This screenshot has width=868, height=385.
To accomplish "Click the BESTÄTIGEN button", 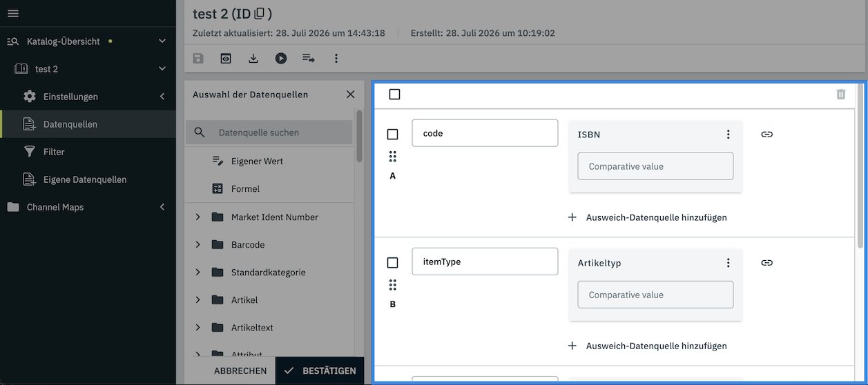I will pos(320,371).
